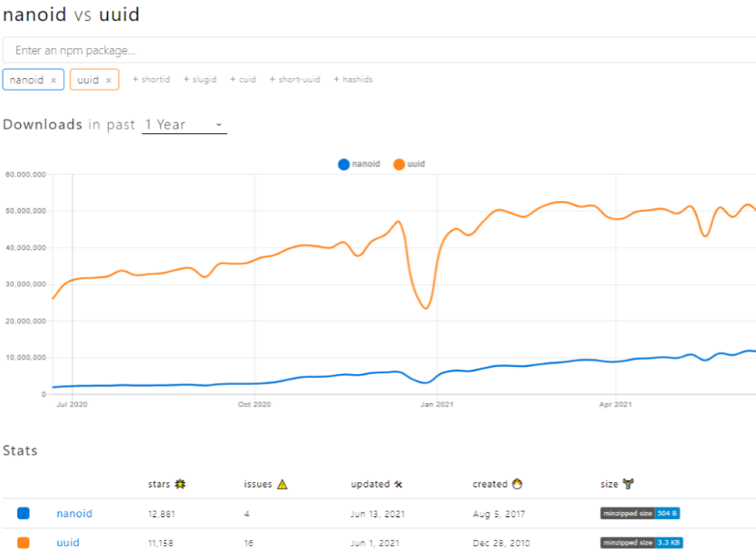Click the 60,000,000 y-axis label

25,175
